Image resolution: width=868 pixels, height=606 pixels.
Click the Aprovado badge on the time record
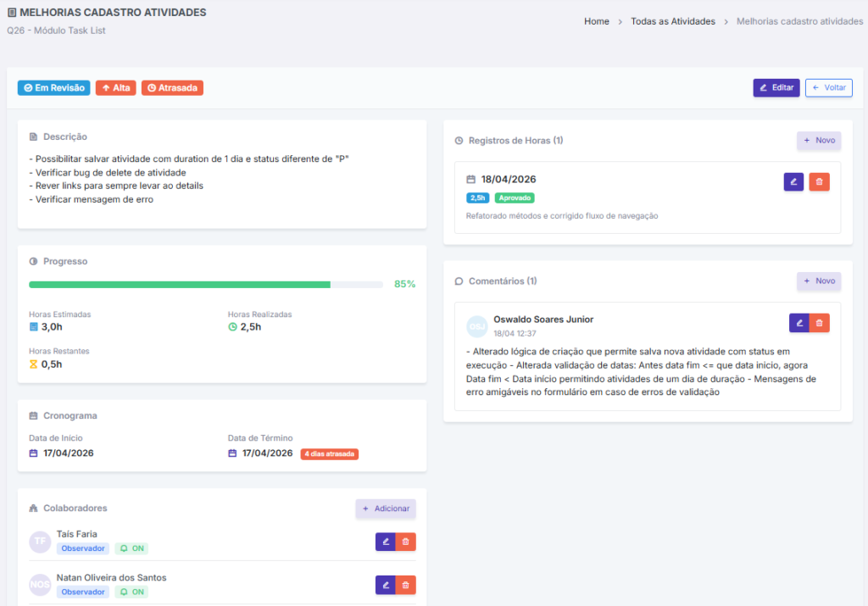(514, 197)
